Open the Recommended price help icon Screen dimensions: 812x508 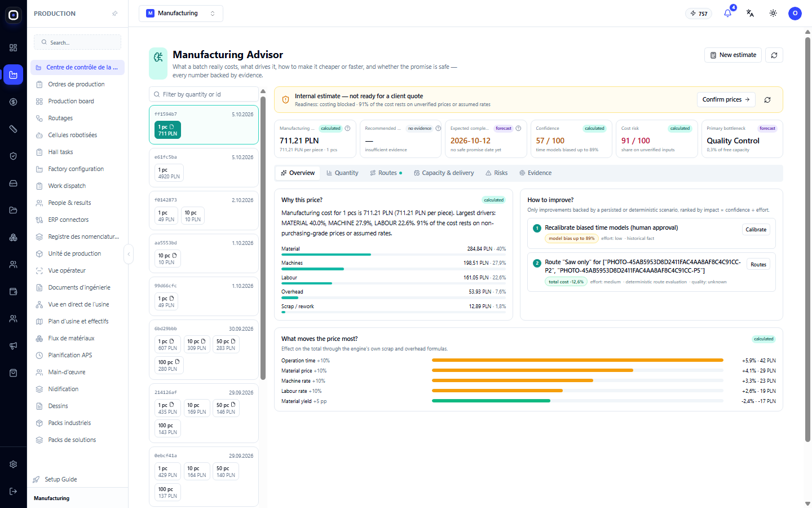click(438, 128)
